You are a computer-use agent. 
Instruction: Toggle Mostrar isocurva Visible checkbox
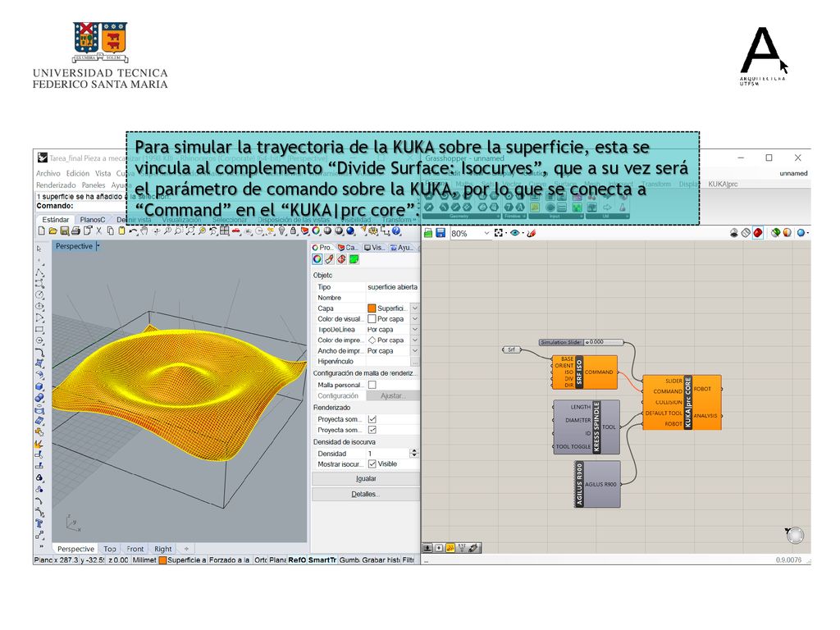pyautogui.click(x=372, y=464)
